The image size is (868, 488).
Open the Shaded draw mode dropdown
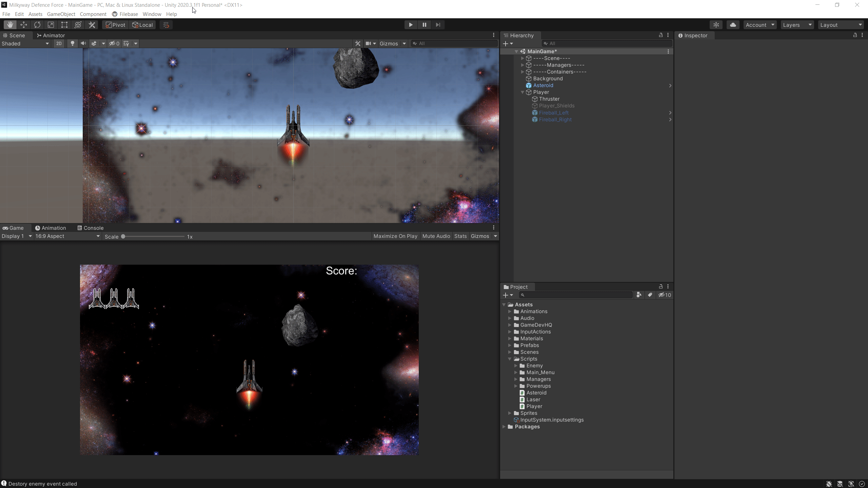(25, 43)
